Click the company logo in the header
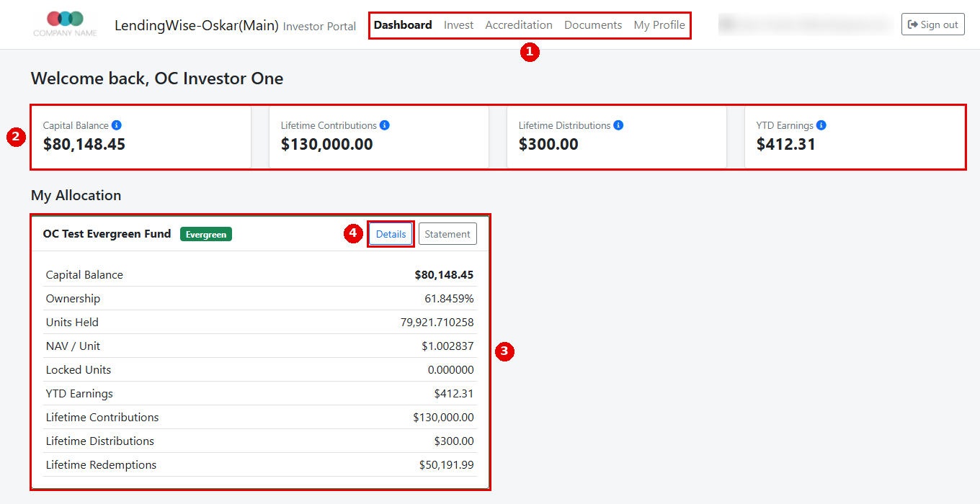The width and height of the screenshot is (980, 504). 65,24
